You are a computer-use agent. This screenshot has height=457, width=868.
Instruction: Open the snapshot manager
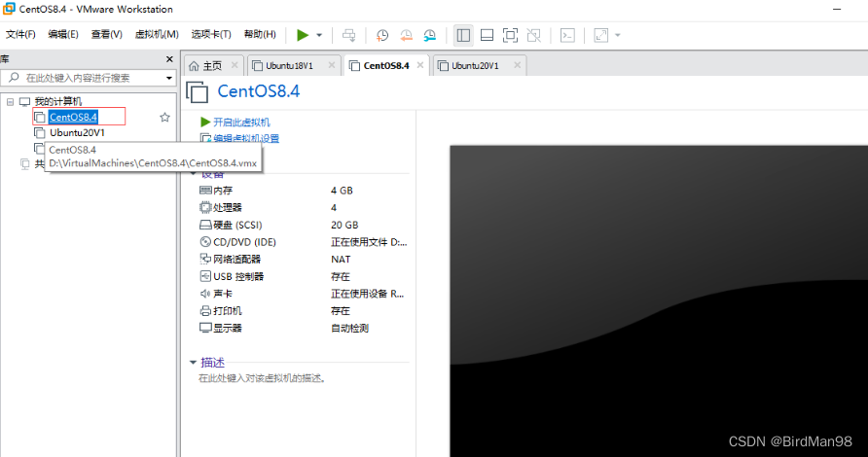(429, 35)
